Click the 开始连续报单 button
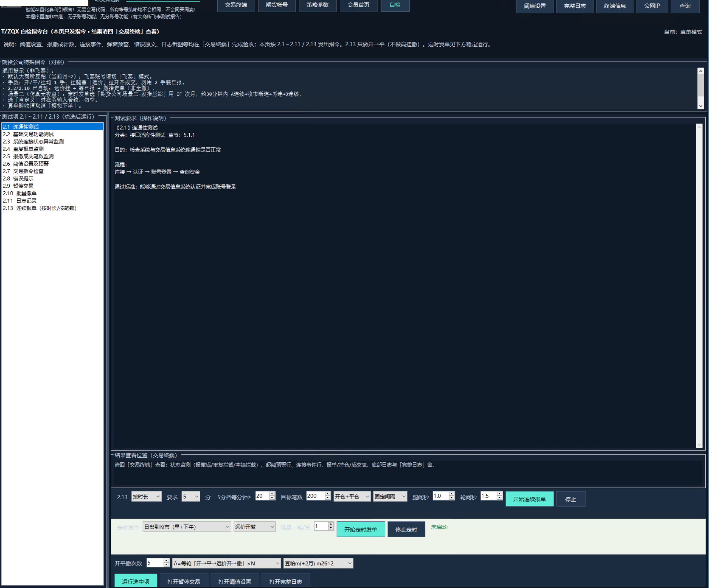This screenshot has width=709, height=588. coord(529,499)
